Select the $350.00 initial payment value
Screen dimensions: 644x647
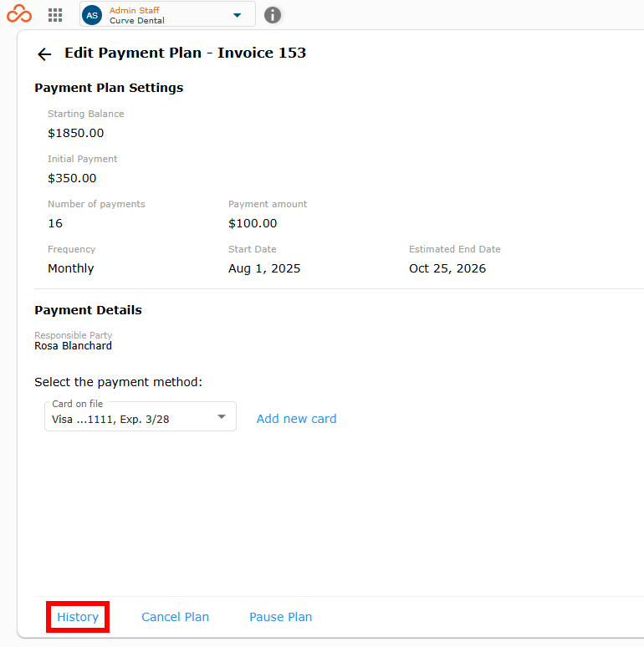coord(72,178)
